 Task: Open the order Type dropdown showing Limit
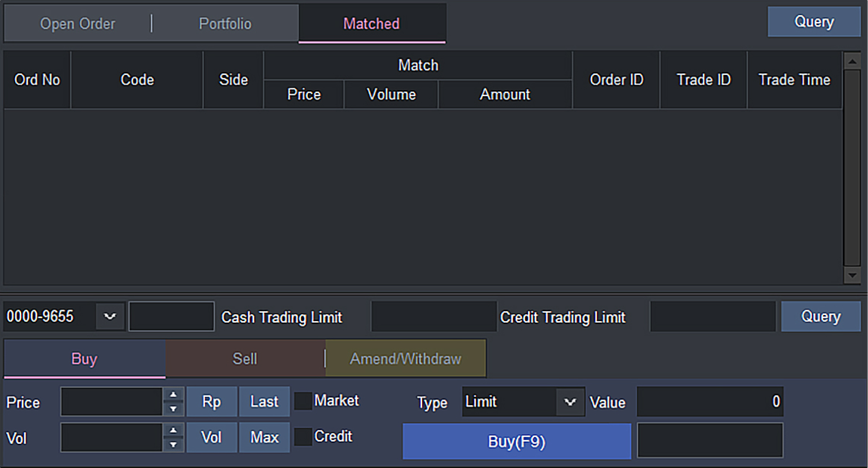(x=570, y=402)
